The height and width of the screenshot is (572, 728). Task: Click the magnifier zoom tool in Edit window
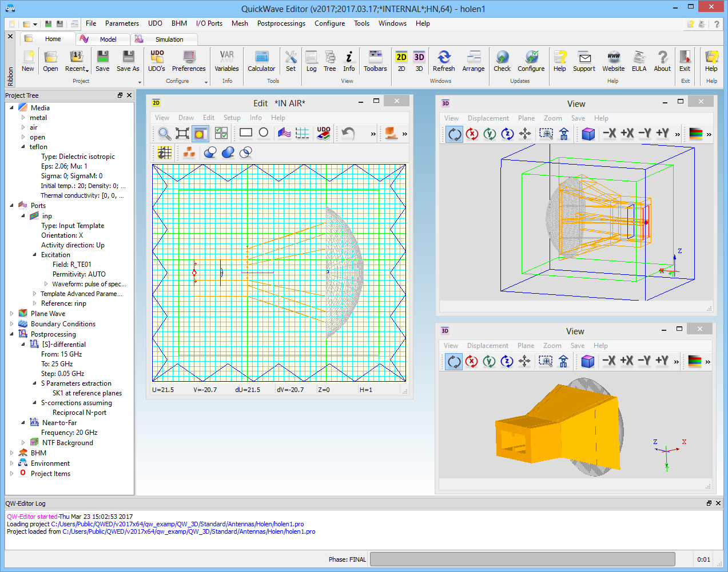[165, 133]
